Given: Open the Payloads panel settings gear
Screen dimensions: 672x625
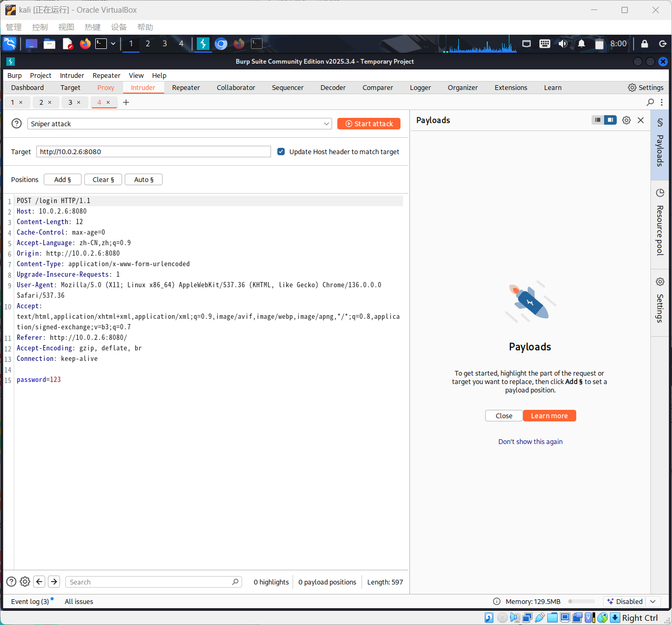Looking at the screenshot, I should tap(626, 120).
